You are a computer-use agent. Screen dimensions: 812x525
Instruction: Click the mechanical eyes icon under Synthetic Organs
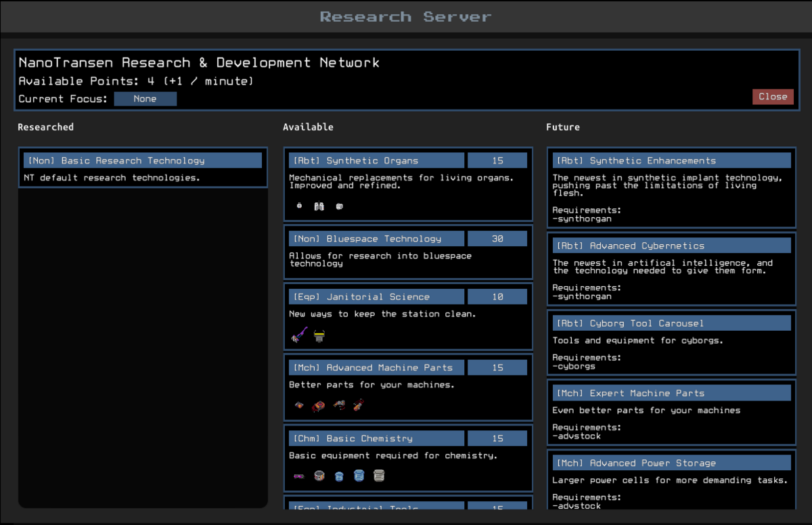(339, 206)
